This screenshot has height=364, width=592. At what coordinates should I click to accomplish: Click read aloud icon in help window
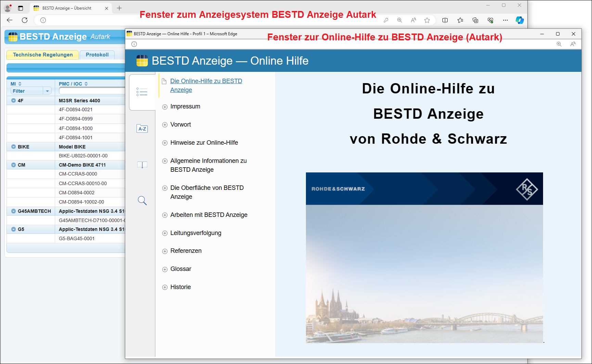573,44
